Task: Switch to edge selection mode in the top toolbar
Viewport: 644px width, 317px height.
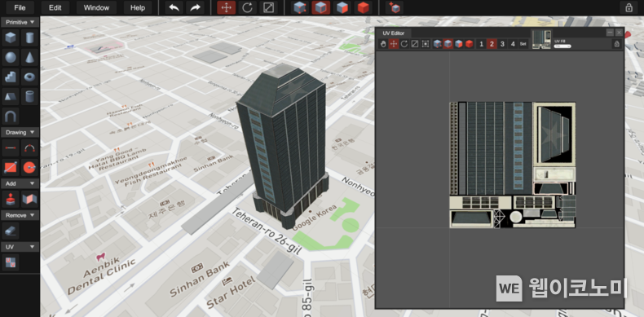Action: (321, 8)
